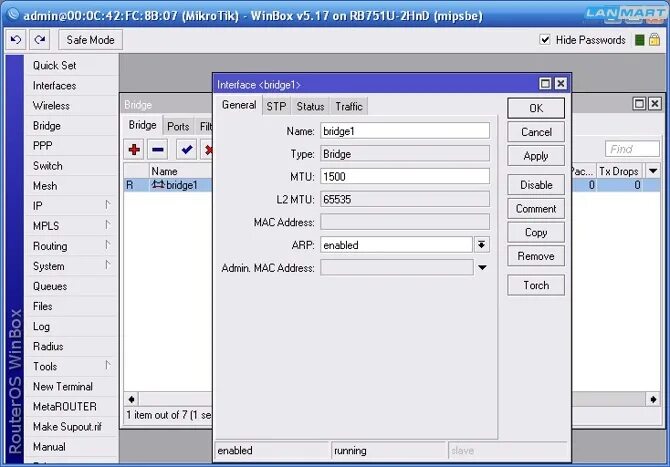Click the Type field showing Bridge
Screen dimensions: 670x467
pyautogui.click(x=405, y=154)
